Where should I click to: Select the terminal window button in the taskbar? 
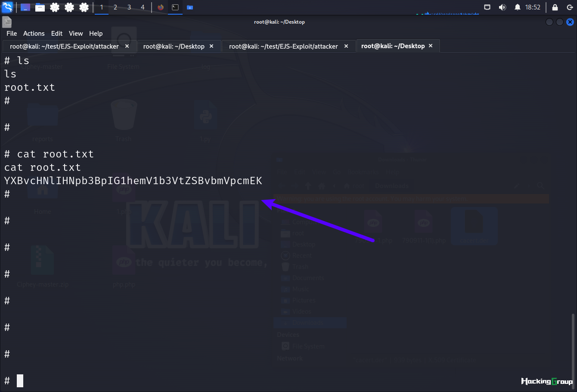pos(175,7)
